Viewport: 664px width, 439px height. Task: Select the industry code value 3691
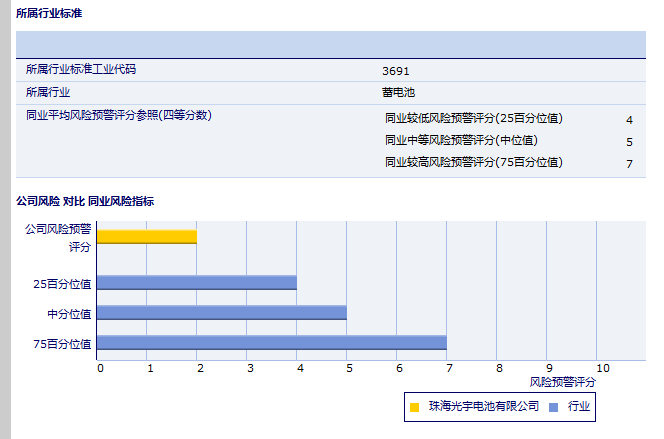tap(395, 71)
